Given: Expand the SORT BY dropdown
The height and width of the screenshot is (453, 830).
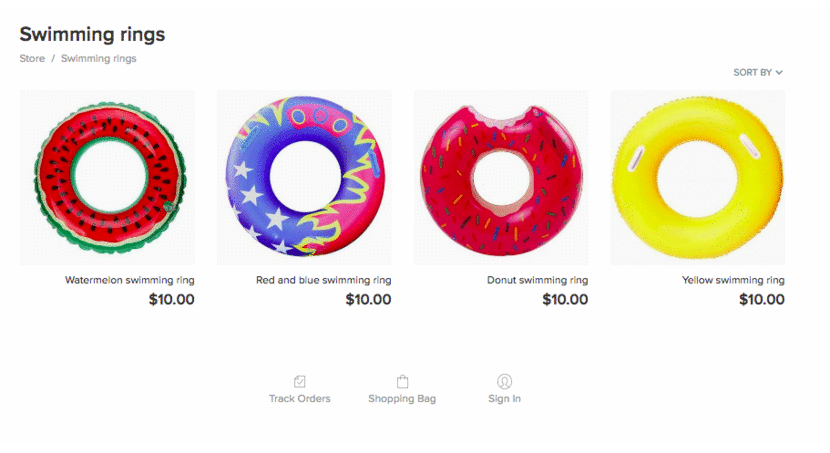Looking at the screenshot, I should point(758,73).
